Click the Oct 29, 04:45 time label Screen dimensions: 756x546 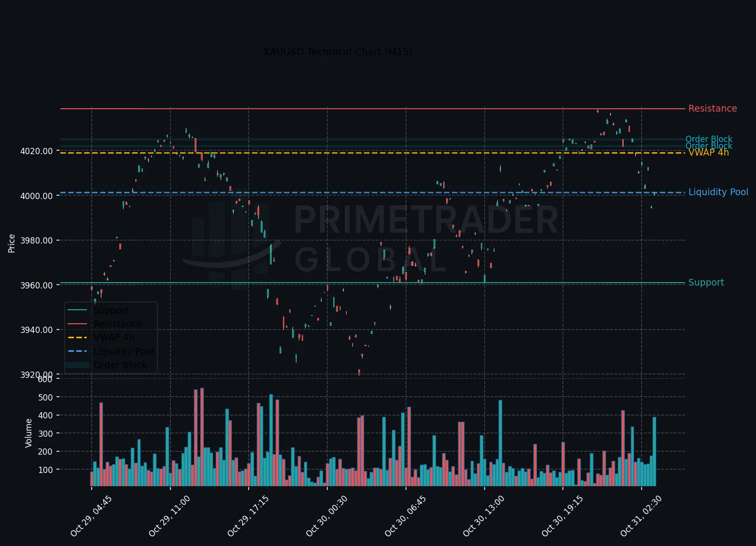(x=91, y=516)
